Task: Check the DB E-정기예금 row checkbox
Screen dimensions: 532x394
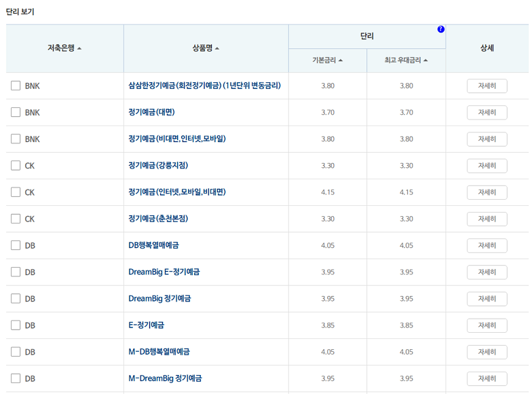Action: pos(16,325)
